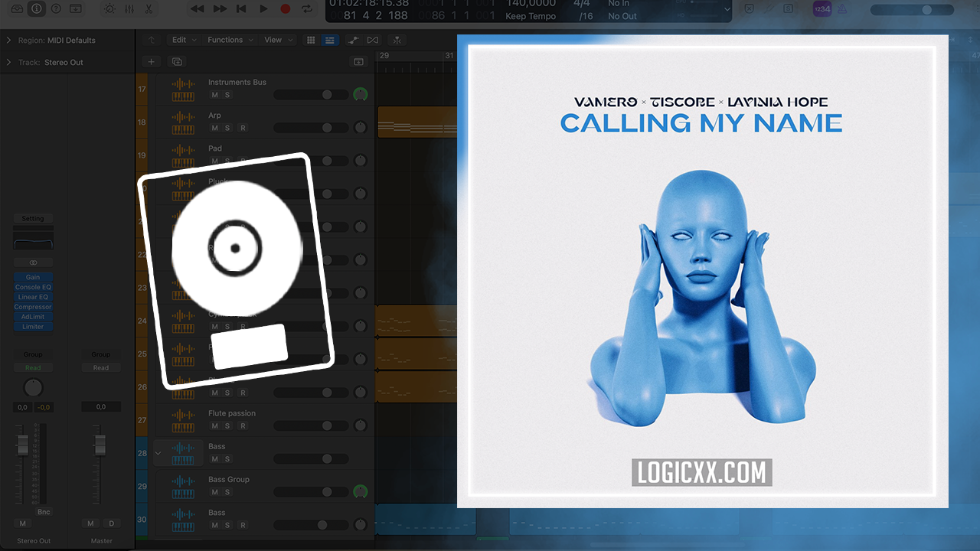This screenshot has height=551, width=980.
Task: Click the red Record button
Action: pyautogui.click(x=286, y=9)
